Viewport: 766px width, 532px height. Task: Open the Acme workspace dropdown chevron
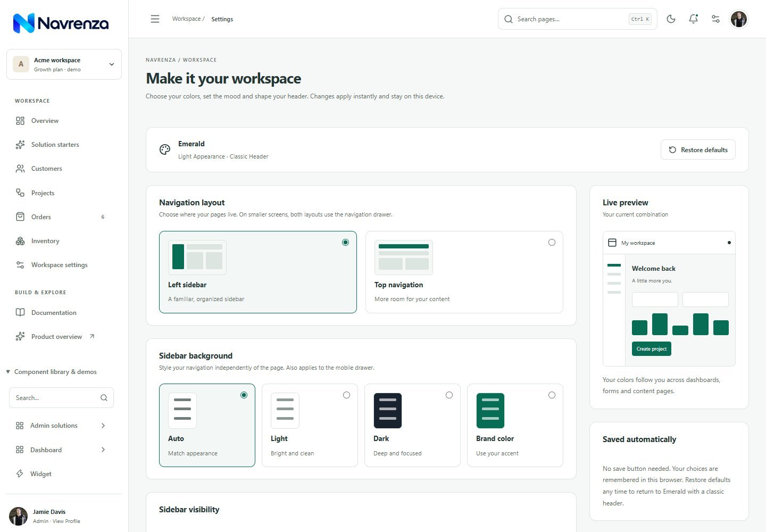[x=112, y=64]
